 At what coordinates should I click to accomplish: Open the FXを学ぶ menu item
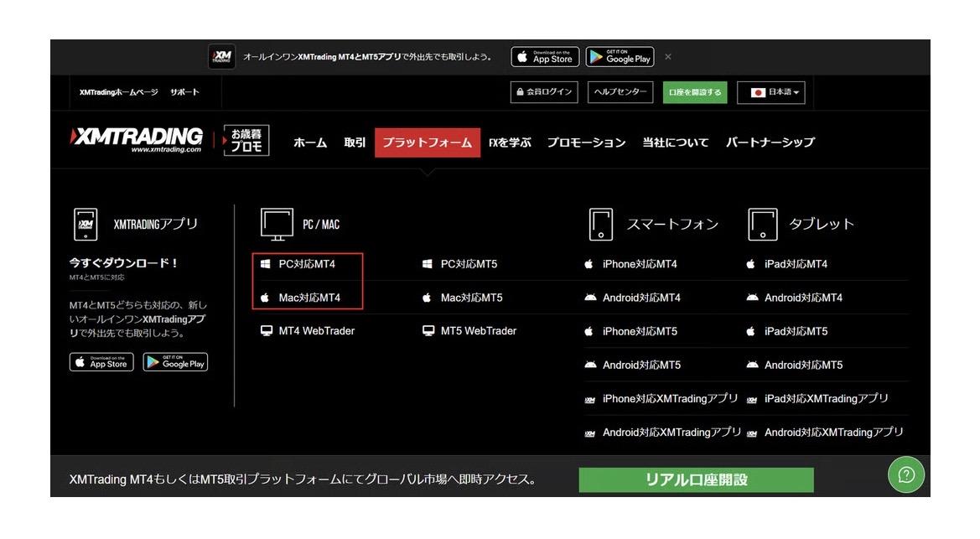click(x=510, y=143)
